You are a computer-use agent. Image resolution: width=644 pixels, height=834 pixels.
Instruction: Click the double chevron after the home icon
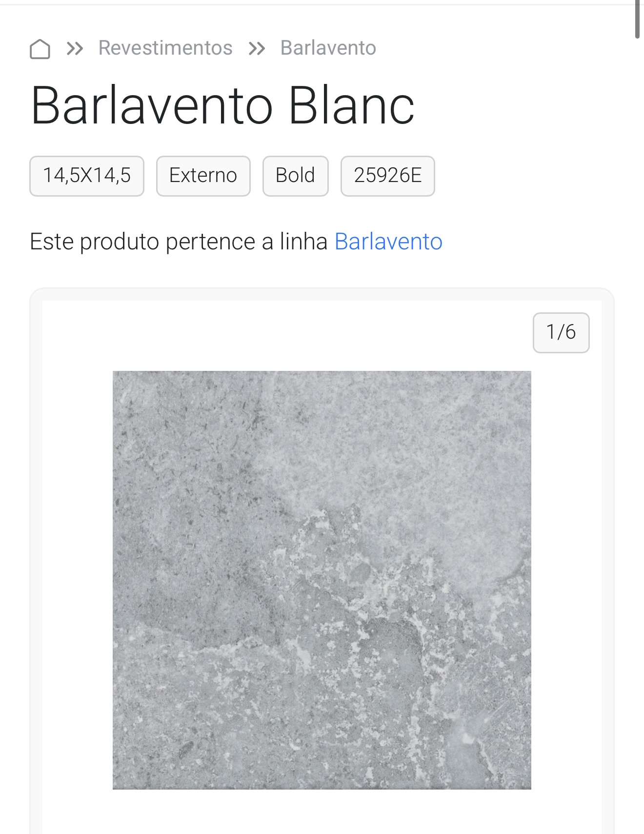pos(75,48)
